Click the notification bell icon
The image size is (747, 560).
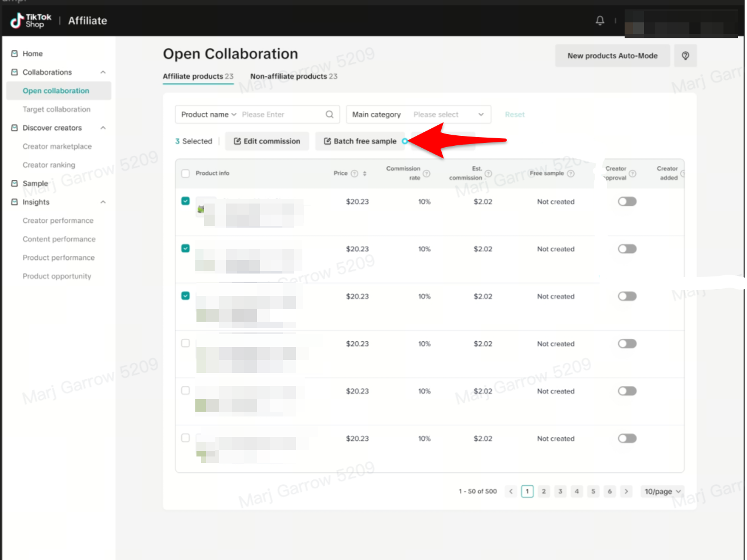600,21
